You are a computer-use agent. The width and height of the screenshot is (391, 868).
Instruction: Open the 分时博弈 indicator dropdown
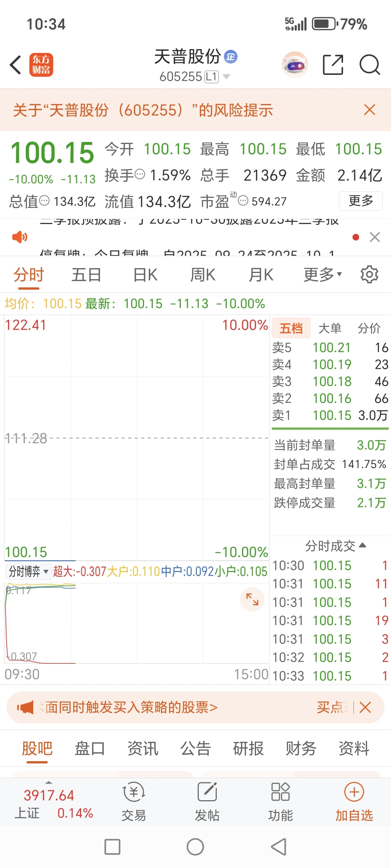point(29,571)
